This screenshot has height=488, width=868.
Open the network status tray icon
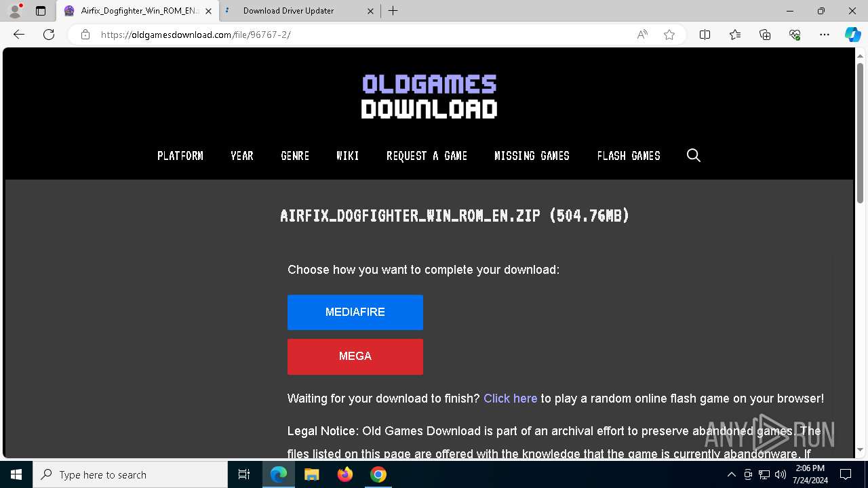[x=764, y=474]
